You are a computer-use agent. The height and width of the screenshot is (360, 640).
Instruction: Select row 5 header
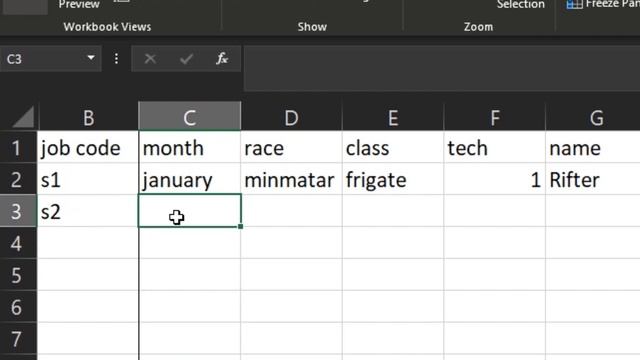click(x=18, y=275)
